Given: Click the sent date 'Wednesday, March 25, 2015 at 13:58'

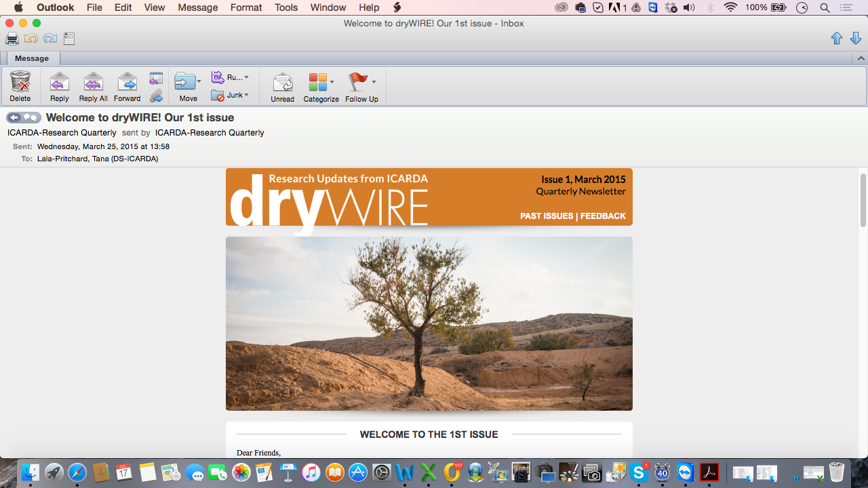Looking at the screenshot, I should (103, 146).
